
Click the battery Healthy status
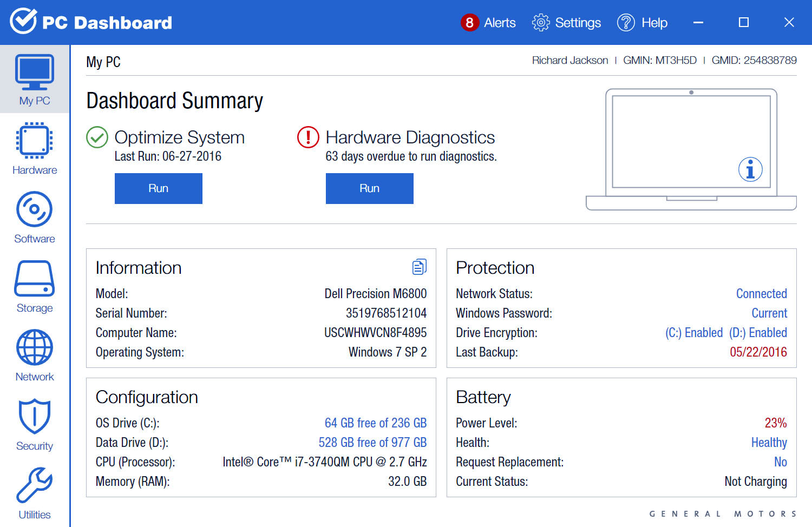[x=769, y=442]
